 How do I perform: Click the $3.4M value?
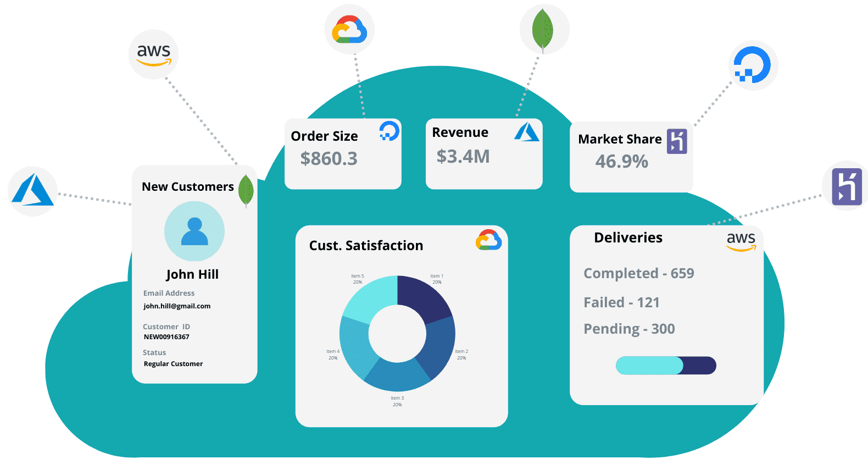pos(463,157)
